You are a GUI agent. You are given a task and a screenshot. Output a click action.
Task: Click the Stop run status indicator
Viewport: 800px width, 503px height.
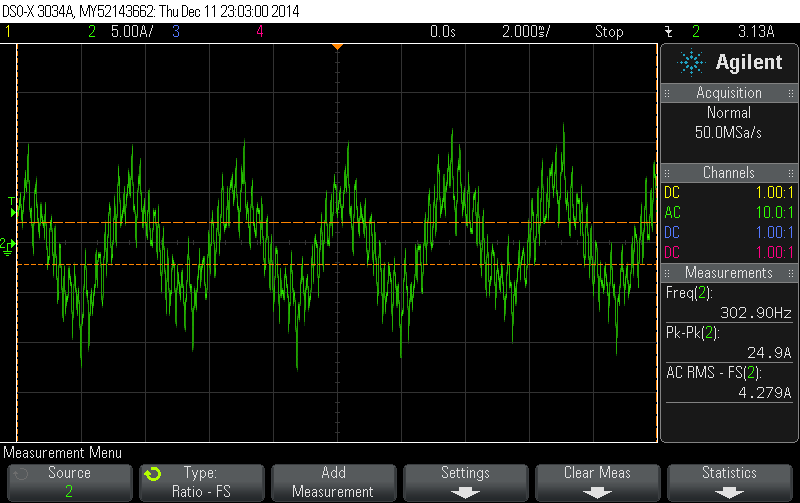click(609, 32)
